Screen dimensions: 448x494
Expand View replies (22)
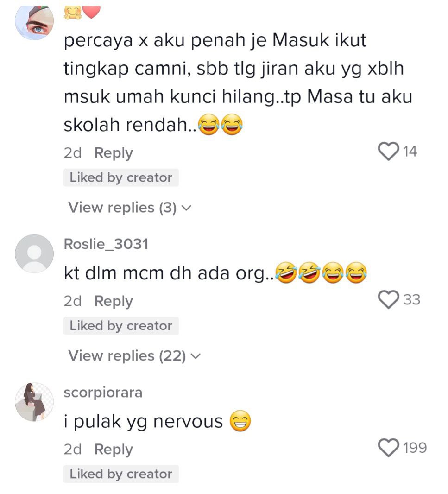(134, 356)
